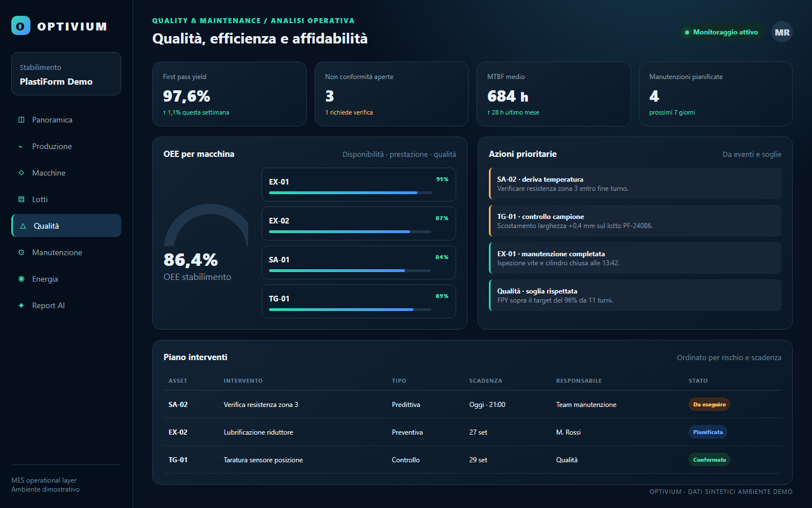Click the Qualità triangle icon
The height and width of the screenshot is (508, 812).
click(x=23, y=226)
